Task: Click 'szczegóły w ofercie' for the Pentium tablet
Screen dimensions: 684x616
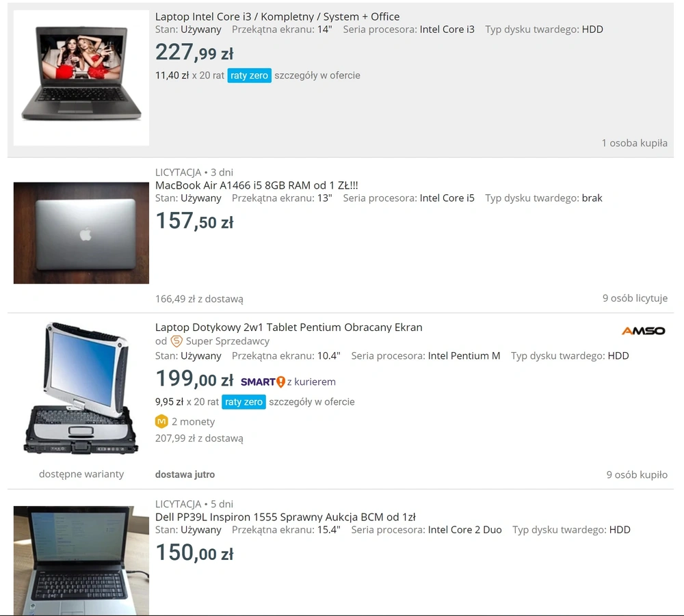Action: point(312,402)
